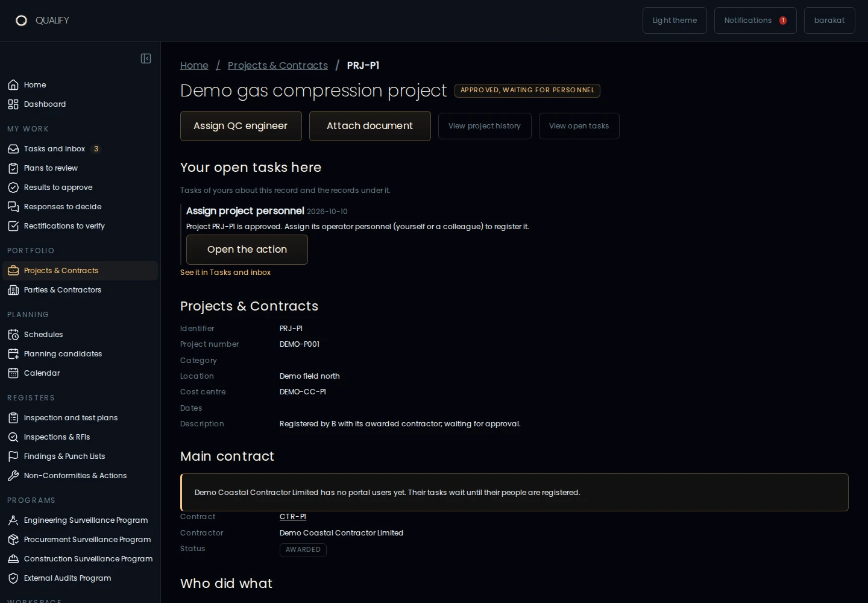Click the Assign project personnel task title

pyautogui.click(x=245, y=210)
